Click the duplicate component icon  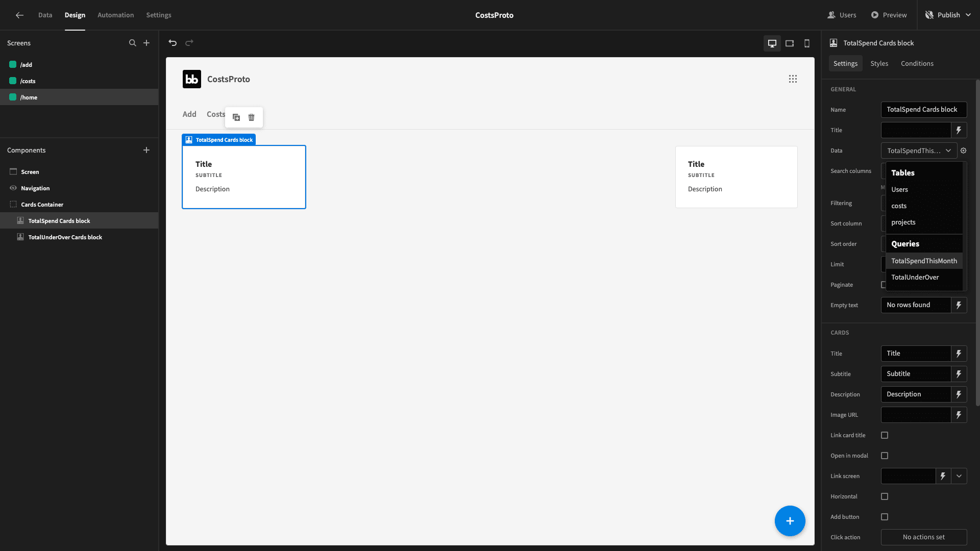tap(236, 117)
